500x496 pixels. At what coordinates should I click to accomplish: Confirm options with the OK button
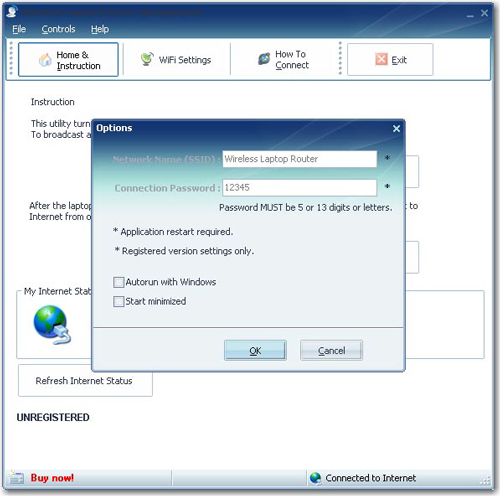coord(255,350)
